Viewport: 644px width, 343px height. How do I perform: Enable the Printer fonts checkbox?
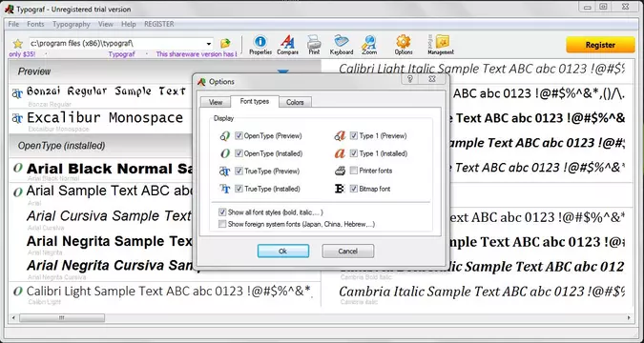pos(354,171)
